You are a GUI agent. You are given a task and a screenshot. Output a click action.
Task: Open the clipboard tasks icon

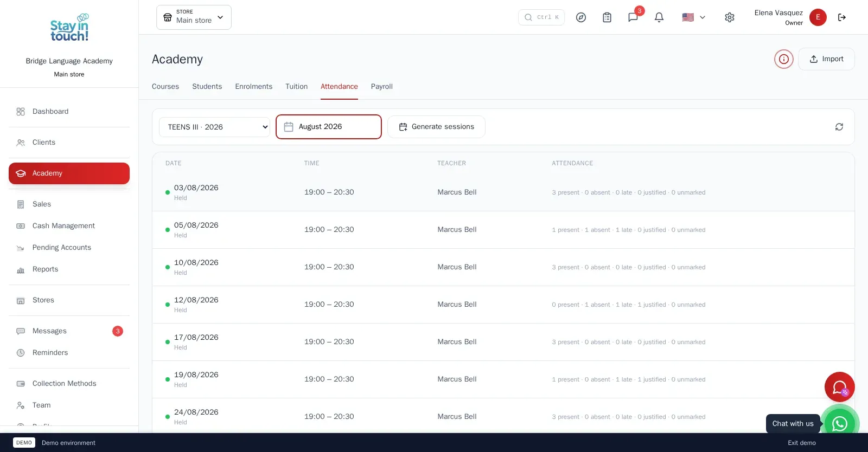coord(607,17)
